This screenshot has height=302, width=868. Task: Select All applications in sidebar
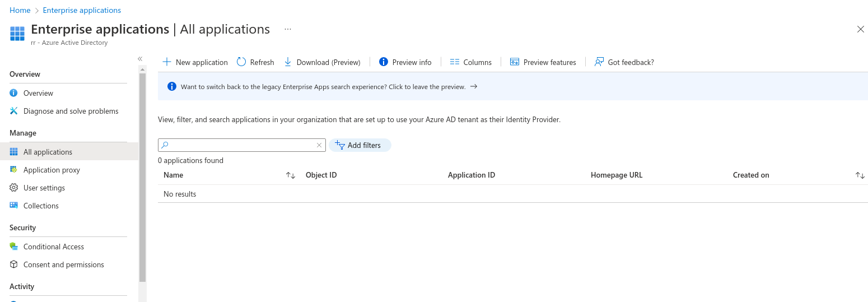pos(69,152)
